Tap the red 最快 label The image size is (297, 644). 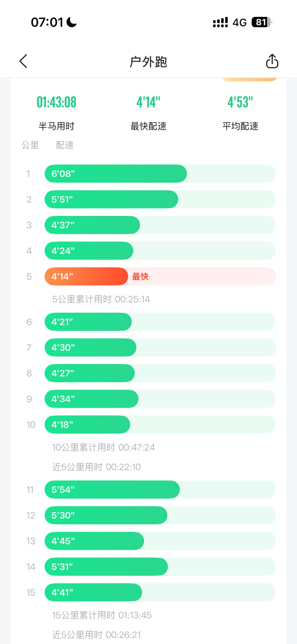point(140,276)
